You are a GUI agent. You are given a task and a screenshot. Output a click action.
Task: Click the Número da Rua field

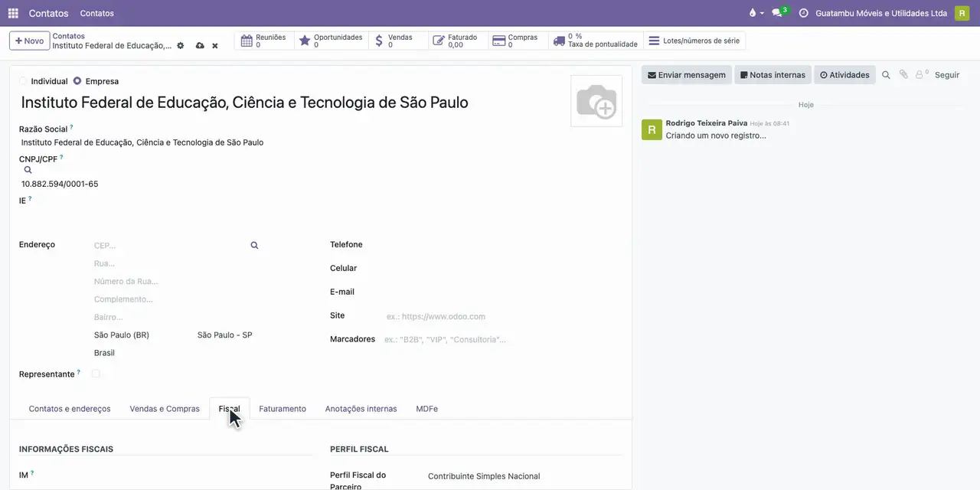point(176,282)
